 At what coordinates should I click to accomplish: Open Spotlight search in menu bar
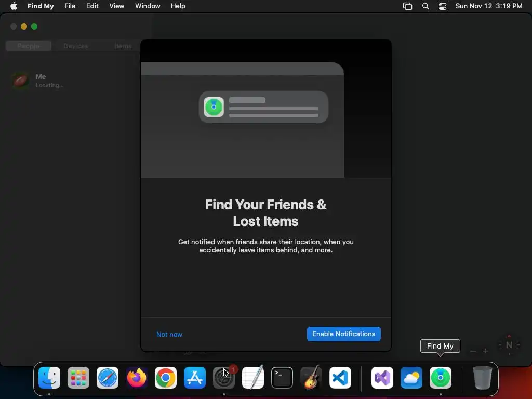point(425,6)
